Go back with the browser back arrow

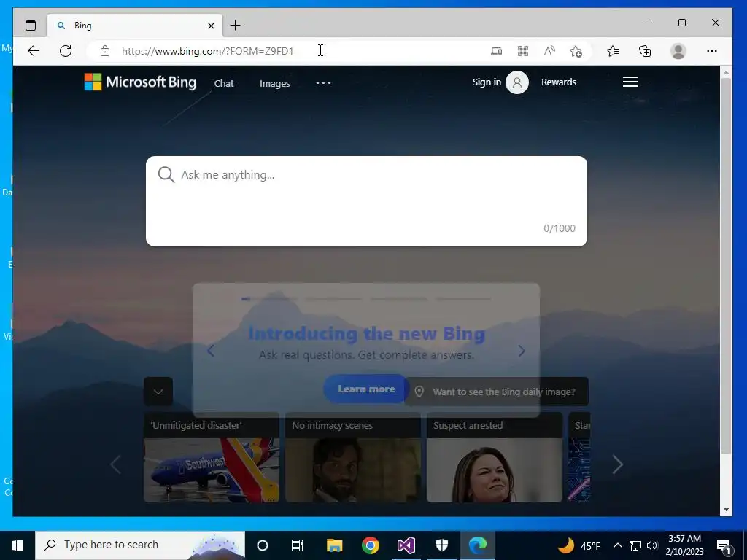(34, 51)
